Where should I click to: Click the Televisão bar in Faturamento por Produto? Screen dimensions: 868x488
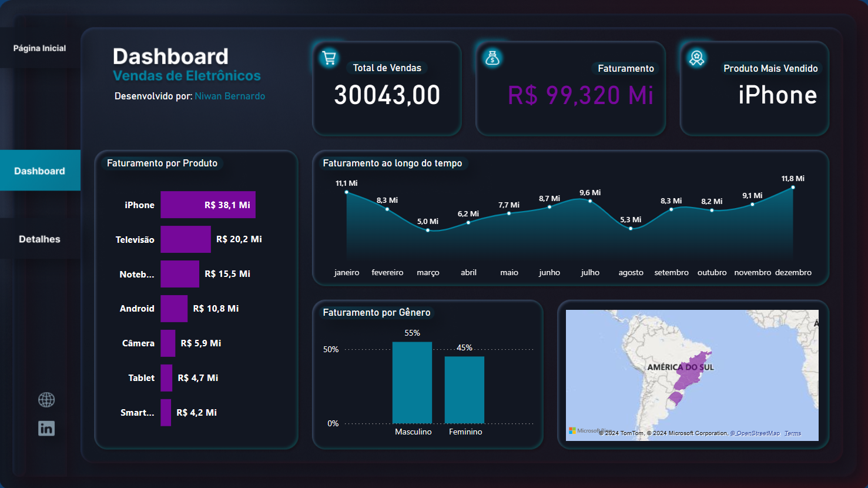186,239
